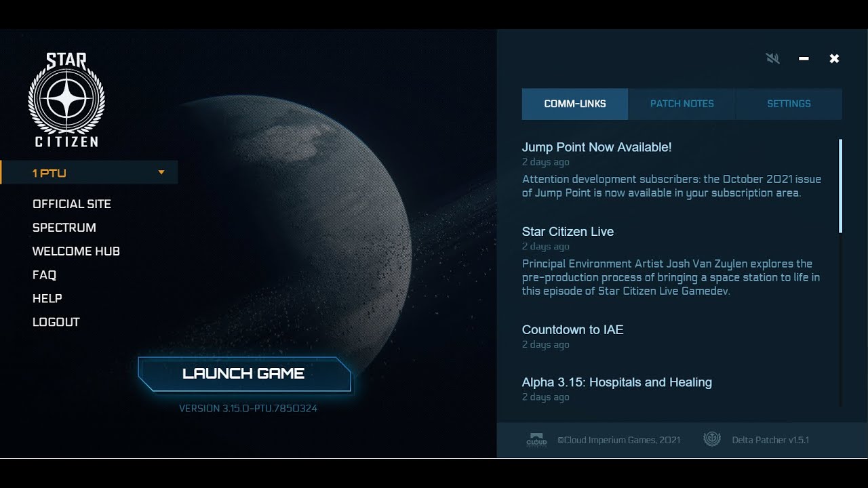Click the '©Cloud Imperium Games, 2021' text

pyautogui.click(x=618, y=440)
